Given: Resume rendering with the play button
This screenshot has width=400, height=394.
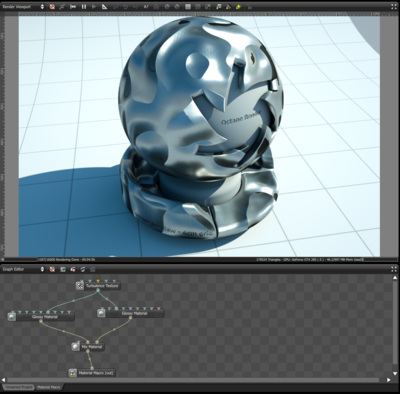Looking at the screenshot, I should pos(94,6).
